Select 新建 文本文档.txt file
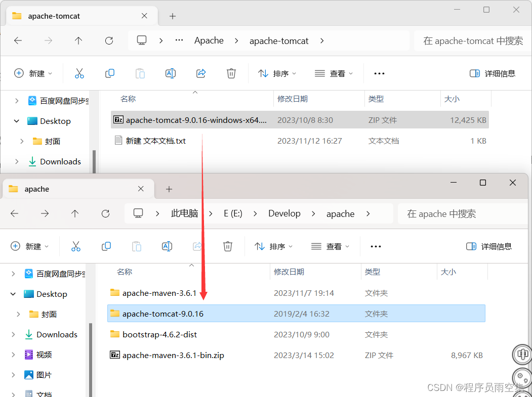This screenshot has width=532, height=397. [x=300, y=141]
